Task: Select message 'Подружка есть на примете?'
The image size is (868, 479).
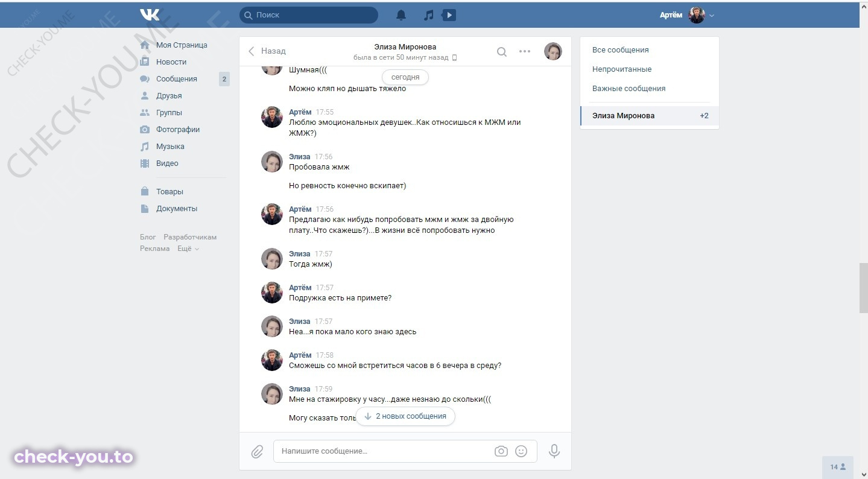Action: point(340,298)
